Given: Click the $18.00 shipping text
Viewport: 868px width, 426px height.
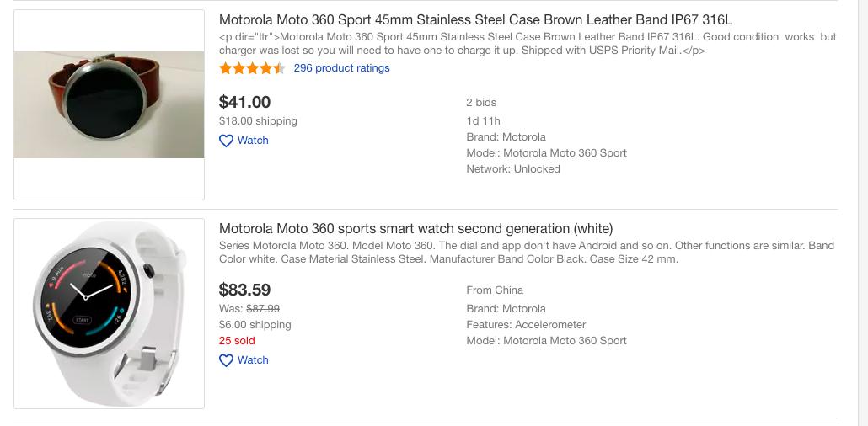Looking at the screenshot, I should pyautogui.click(x=258, y=121).
